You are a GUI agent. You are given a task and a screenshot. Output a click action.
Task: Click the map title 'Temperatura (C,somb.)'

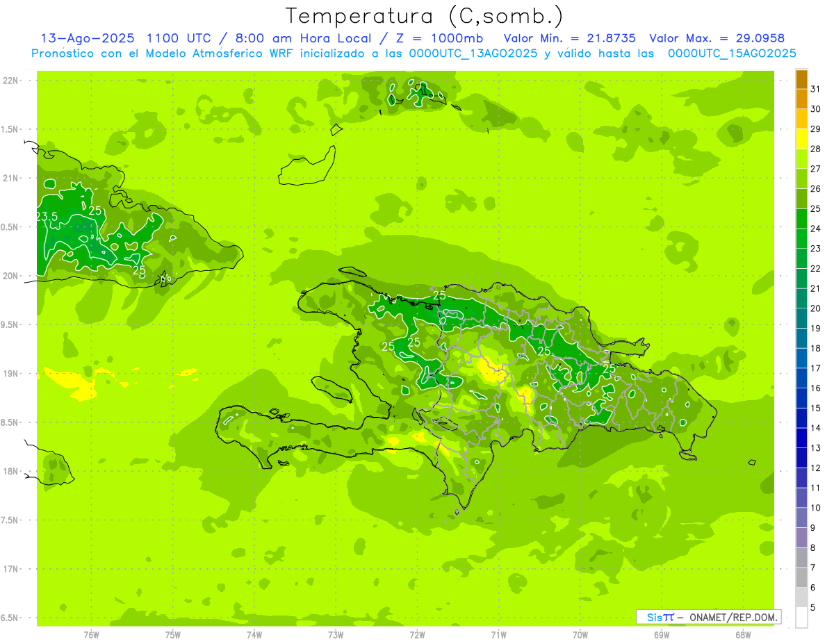[x=425, y=16]
